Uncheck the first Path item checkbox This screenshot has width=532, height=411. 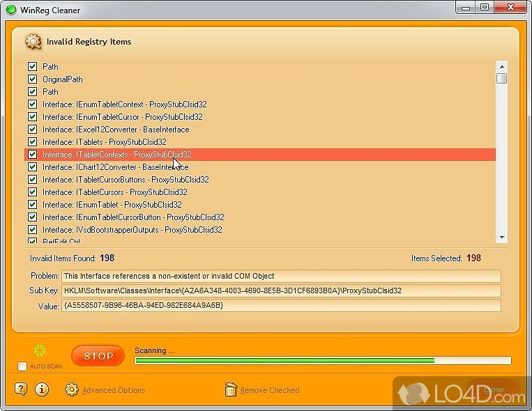(x=33, y=66)
